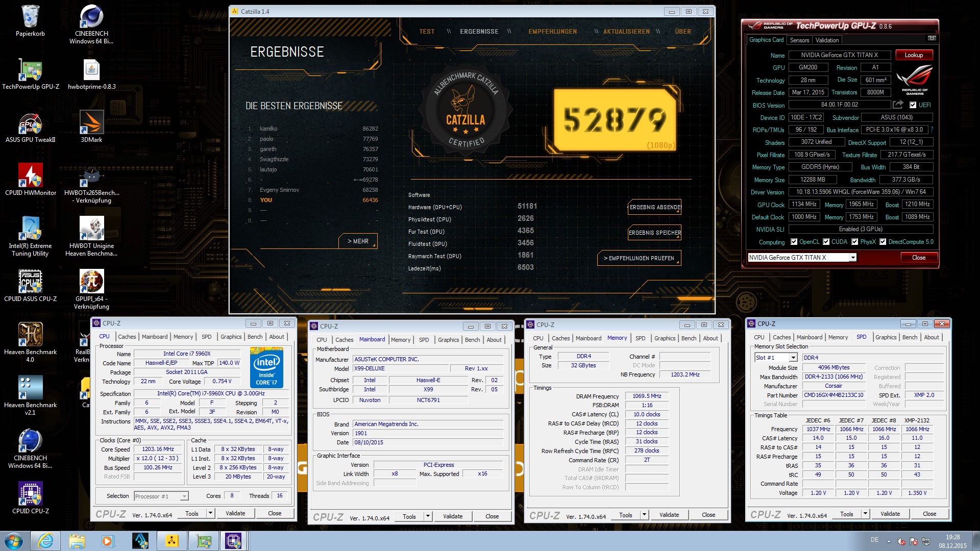Toggle the DirectCompute 5.0 checkbox
The image size is (980, 551).
tap(883, 242)
